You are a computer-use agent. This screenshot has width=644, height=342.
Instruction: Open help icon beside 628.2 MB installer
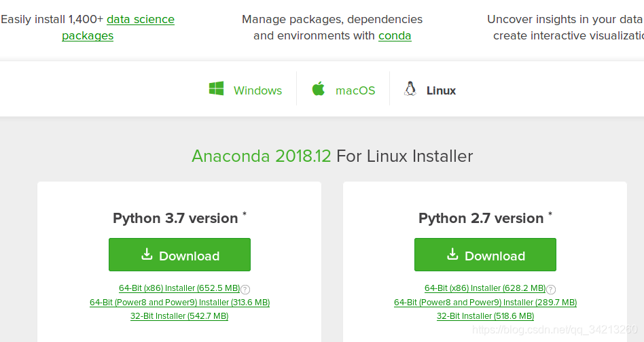551,290
